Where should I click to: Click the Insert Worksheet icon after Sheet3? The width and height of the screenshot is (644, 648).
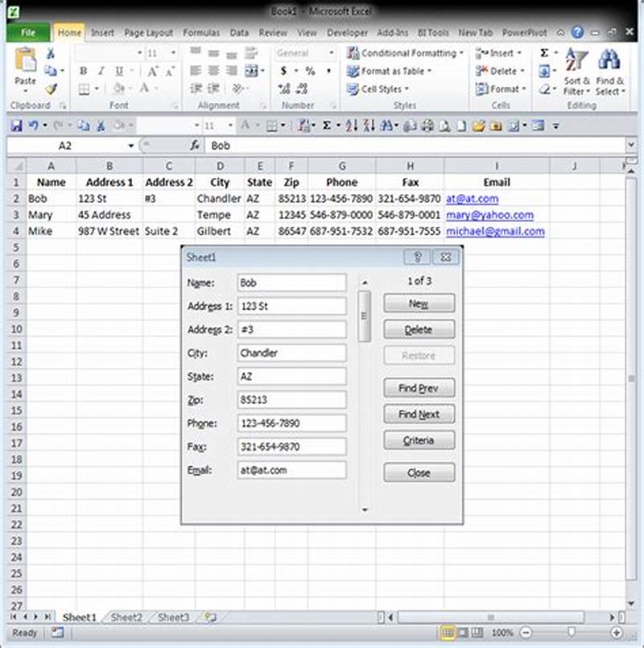tap(208, 617)
